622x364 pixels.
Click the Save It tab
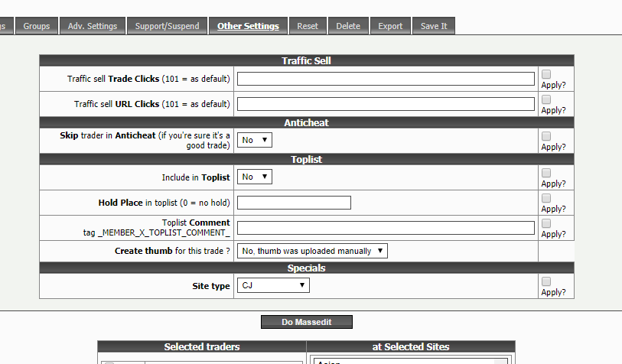click(434, 26)
